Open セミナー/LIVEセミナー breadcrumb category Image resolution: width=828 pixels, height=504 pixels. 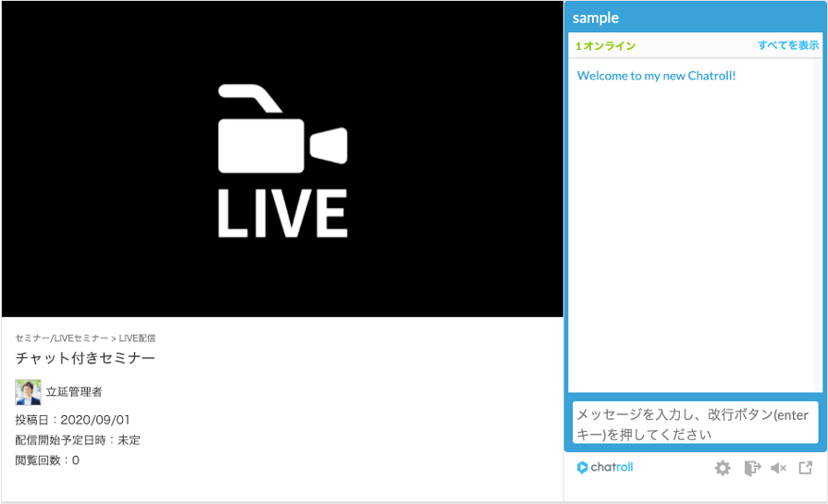pos(60,338)
